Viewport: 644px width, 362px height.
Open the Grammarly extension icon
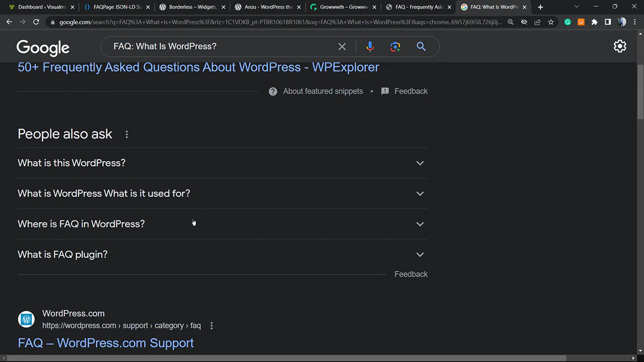(x=568, y=22)
